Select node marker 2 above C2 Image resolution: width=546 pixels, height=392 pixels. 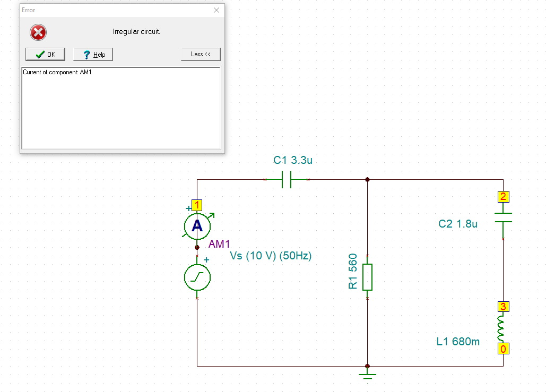click(502, 197)
